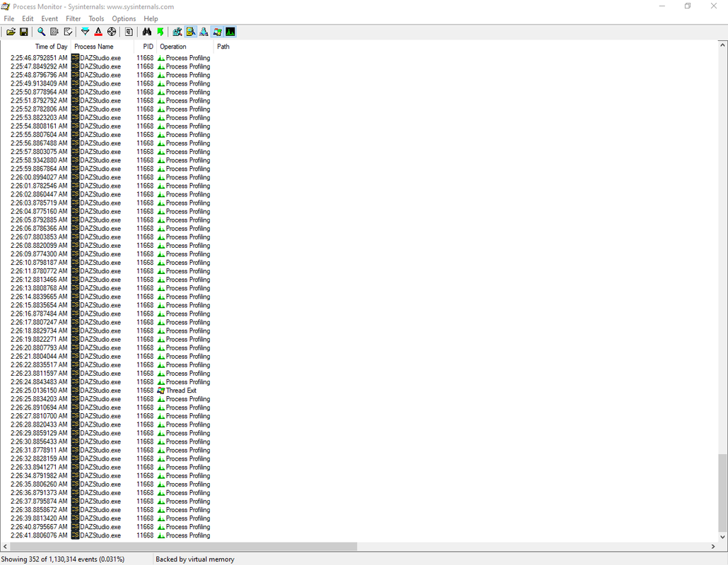Click horizontal scrollbar left arrow
Viewport: 728px width, 565px height.
click(5, 547)
